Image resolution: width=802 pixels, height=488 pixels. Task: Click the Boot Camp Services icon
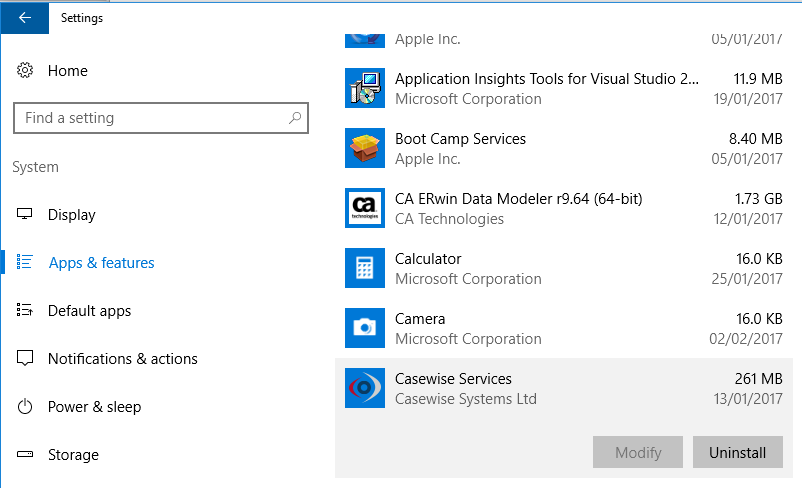[x=364, y=148]
